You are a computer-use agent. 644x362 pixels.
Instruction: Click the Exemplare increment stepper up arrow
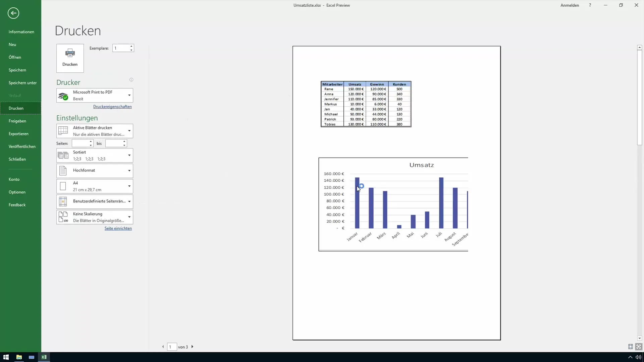tap(131, 46)
